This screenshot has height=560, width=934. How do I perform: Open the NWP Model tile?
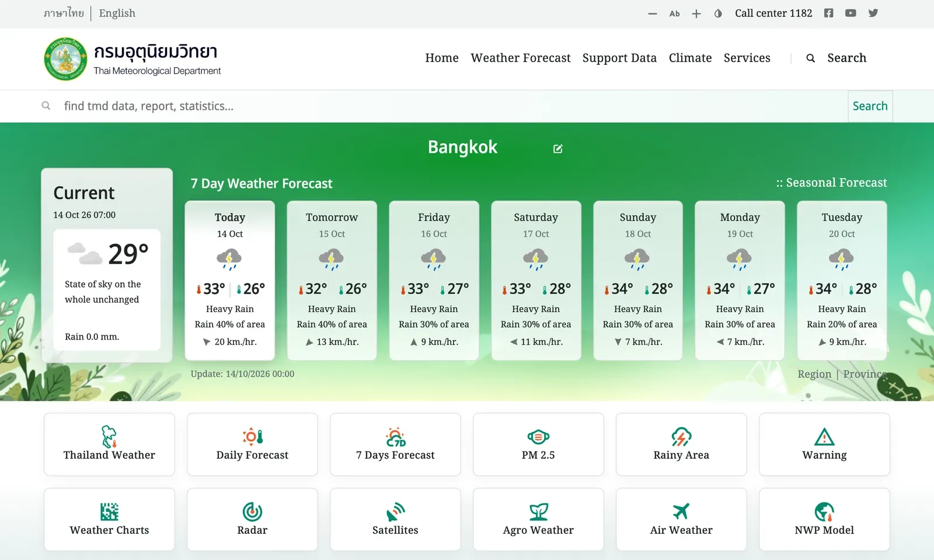click(824, 520)
